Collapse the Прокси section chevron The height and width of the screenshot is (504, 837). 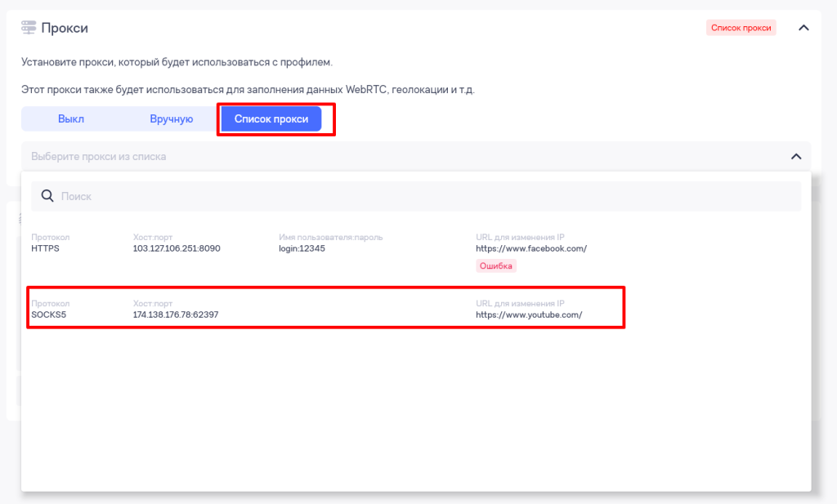coord(803,28)
